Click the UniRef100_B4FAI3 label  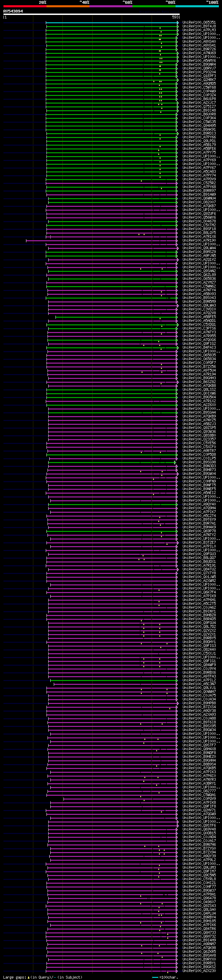(199, 347)
